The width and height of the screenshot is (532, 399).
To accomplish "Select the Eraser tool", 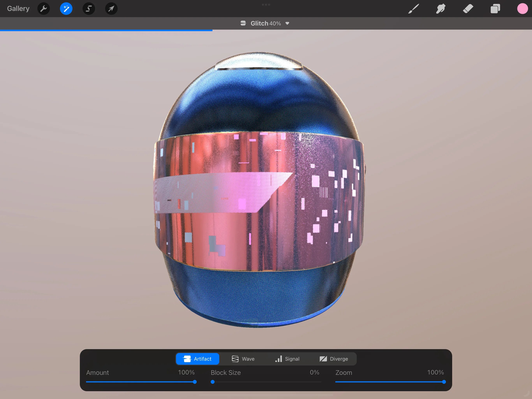I will pyautogui.click(x=468, y=8).
